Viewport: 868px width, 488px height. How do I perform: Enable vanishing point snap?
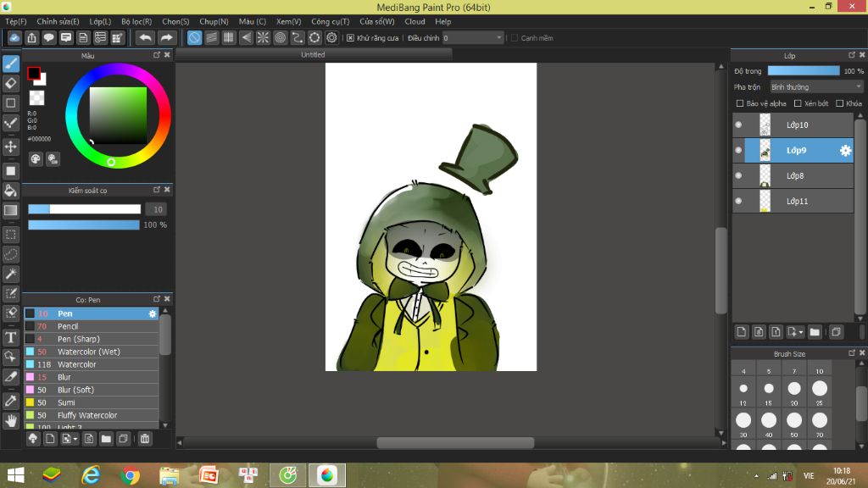click(x=246, y=37)
